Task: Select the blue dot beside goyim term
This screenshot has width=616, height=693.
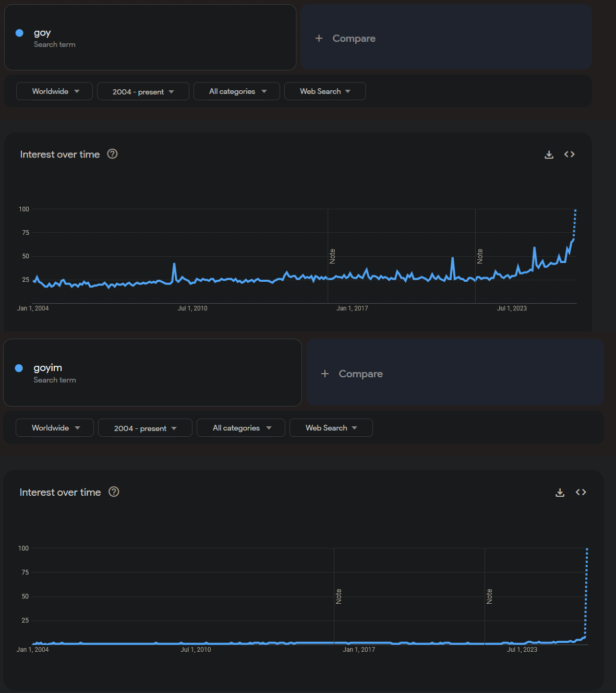Action: pyautogui.click(x=19, y=368)
